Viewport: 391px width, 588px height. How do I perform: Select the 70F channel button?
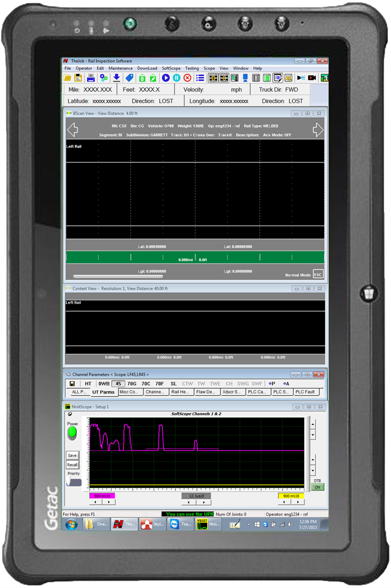(x=160, y=384)
